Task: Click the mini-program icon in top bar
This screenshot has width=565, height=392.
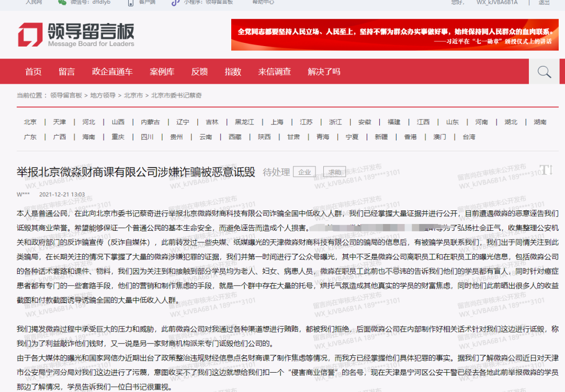Action: click(x=175, y=3)
